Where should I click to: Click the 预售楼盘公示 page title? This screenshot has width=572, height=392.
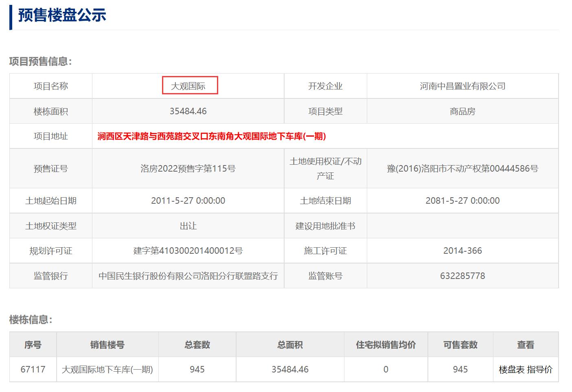point(61,17)
